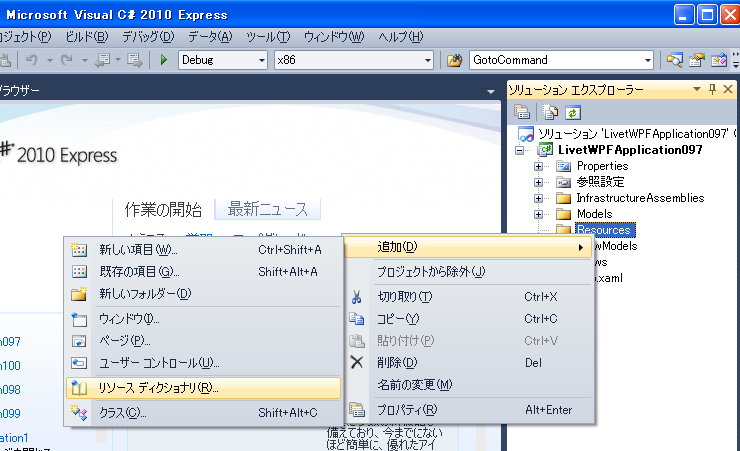740x451 pixels.
Task: Expand the Properties tree node
Action: [x=538, y=166]
